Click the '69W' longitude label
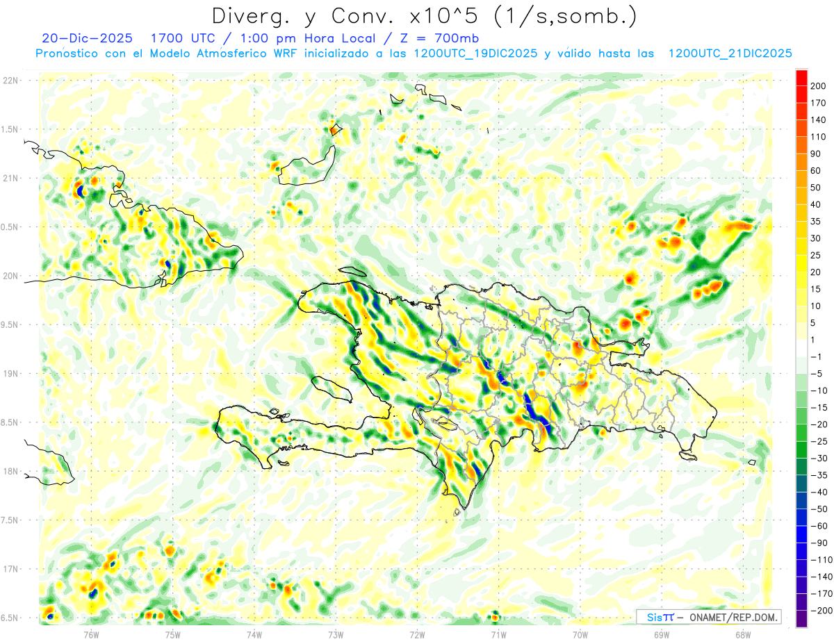Viewport: 834px width, 644px height. pos(662,635)
